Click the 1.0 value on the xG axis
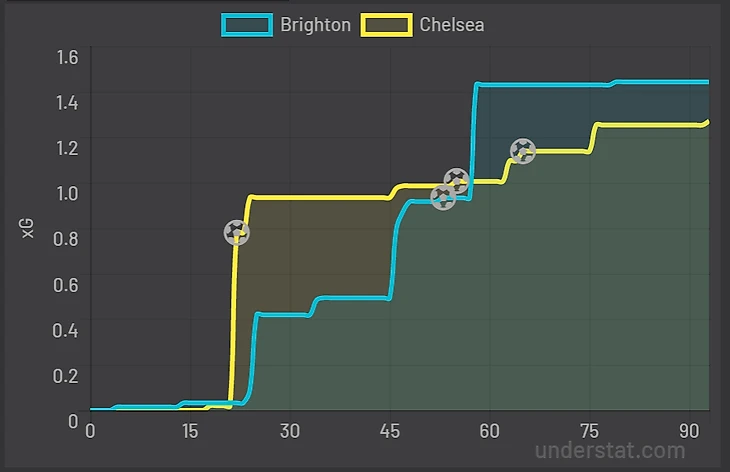Screen dimensions: 730x472 pos(67,193)
